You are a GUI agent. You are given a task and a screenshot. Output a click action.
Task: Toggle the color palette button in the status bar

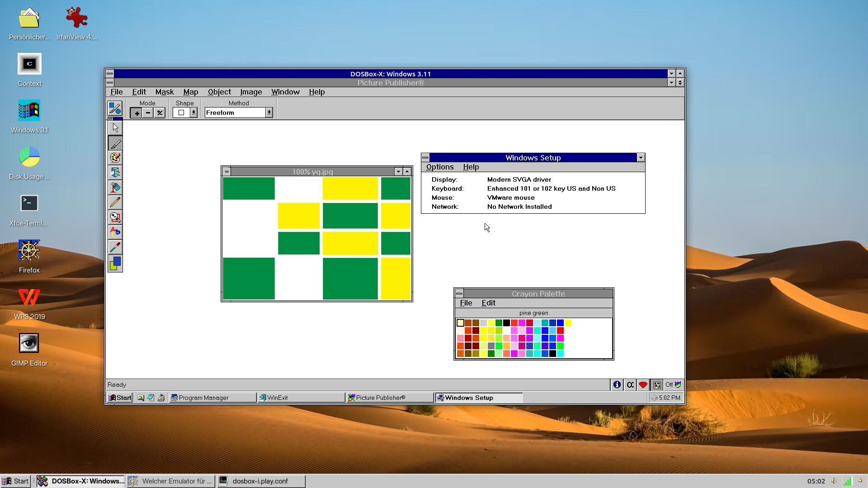[657, 385]
